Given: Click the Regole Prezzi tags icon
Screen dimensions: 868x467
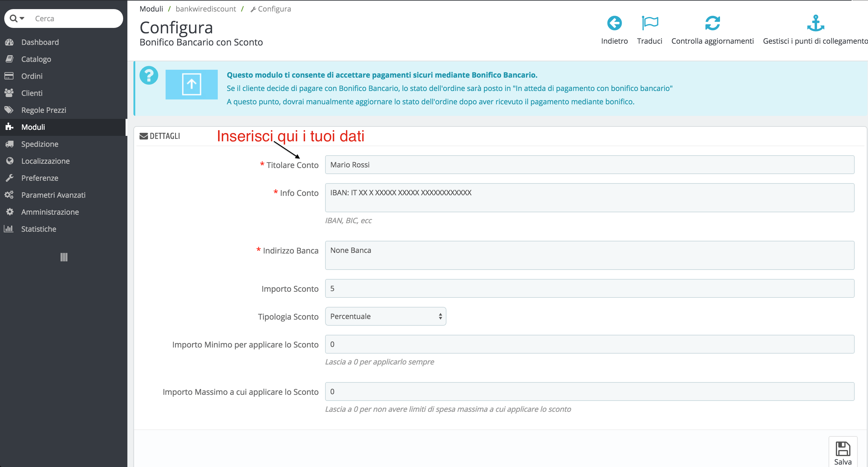Looking at the screenshot, I should (9, 110).
